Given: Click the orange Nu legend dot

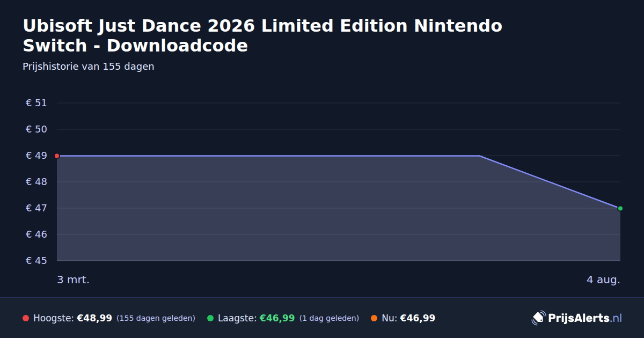Looking at the screenshot, I should 374,318.
